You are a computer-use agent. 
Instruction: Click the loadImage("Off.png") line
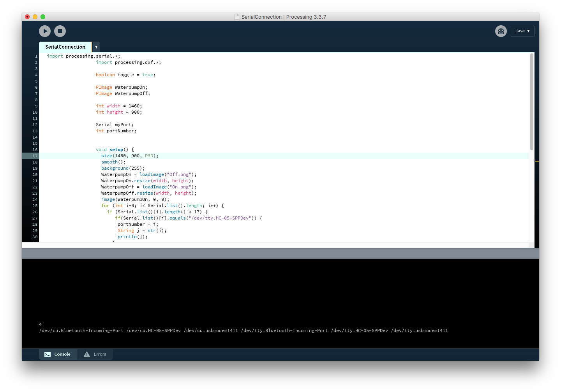click(149, 174)
